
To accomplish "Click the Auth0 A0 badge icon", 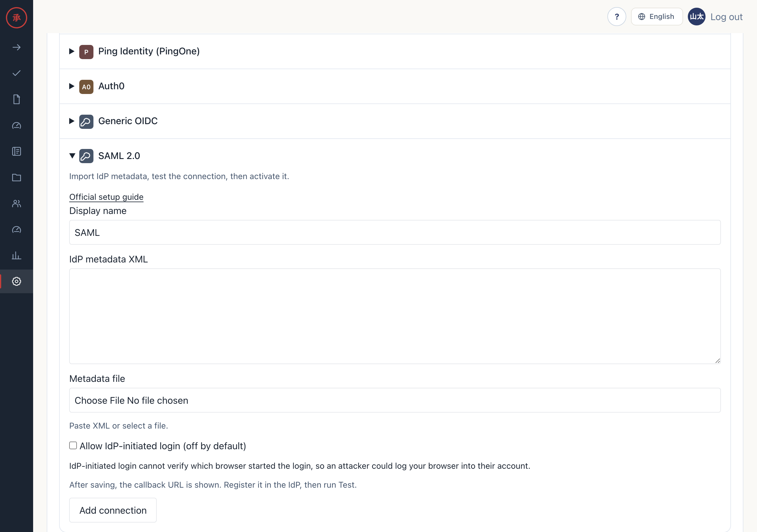I will (x=86, y=87).
